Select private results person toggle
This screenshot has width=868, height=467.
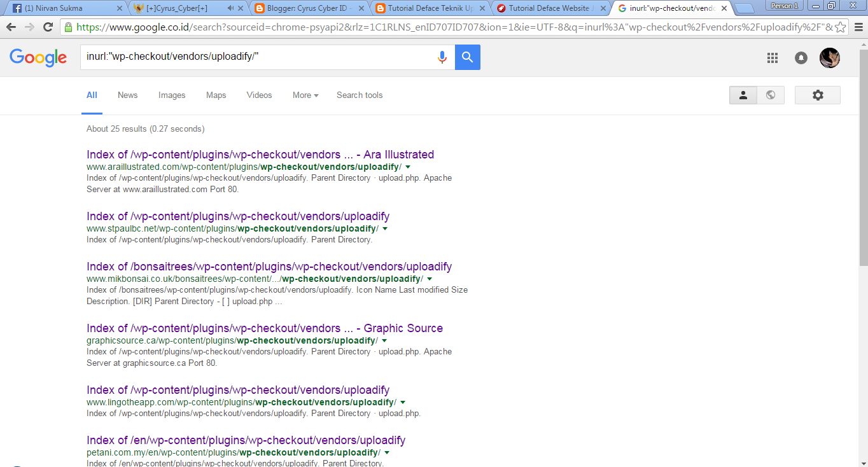pyautogui.click(x=743, y=95)
